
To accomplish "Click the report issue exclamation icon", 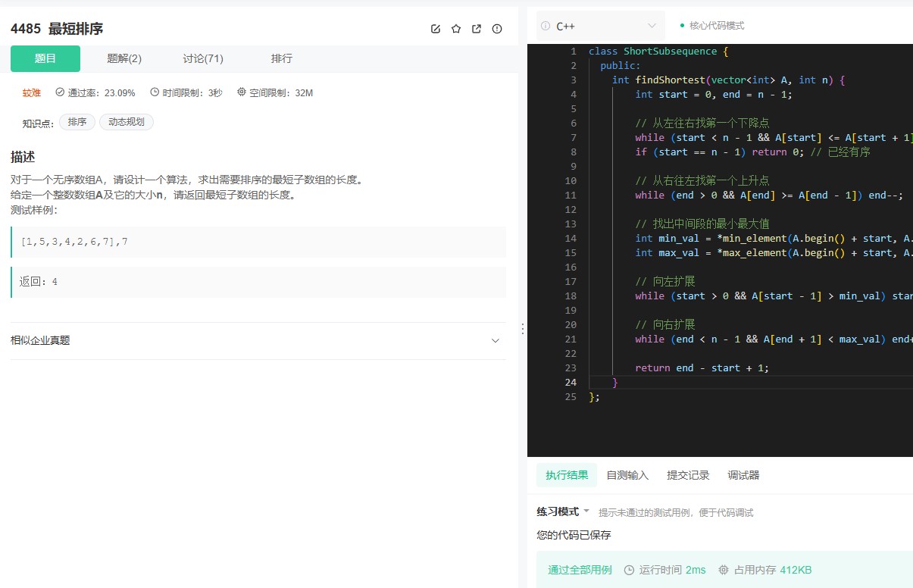I will click(x=497, y=29).
